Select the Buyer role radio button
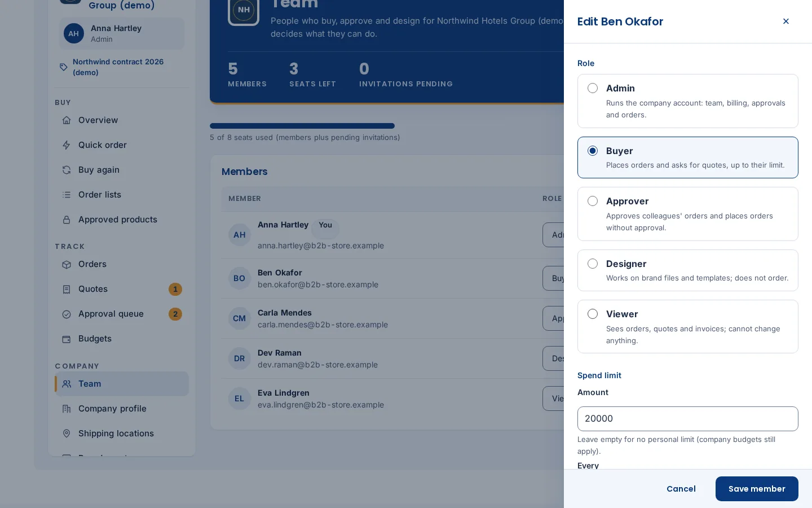This screenshot has width=812, height=508. tap(593, 151)
